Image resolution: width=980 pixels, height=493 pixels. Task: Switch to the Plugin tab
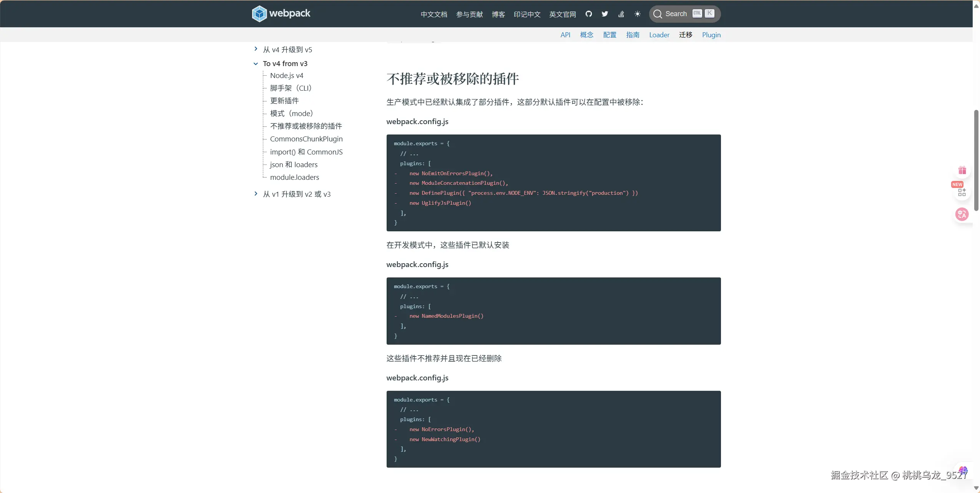pos(711,35)
